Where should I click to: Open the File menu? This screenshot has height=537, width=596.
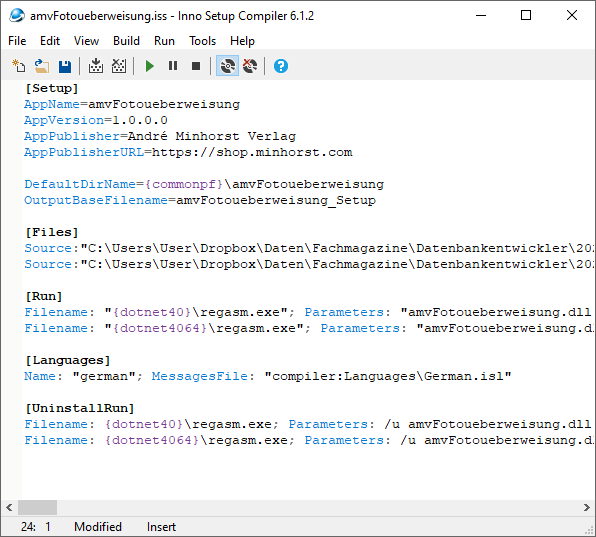pyautogui.click(x=17, y=41)
